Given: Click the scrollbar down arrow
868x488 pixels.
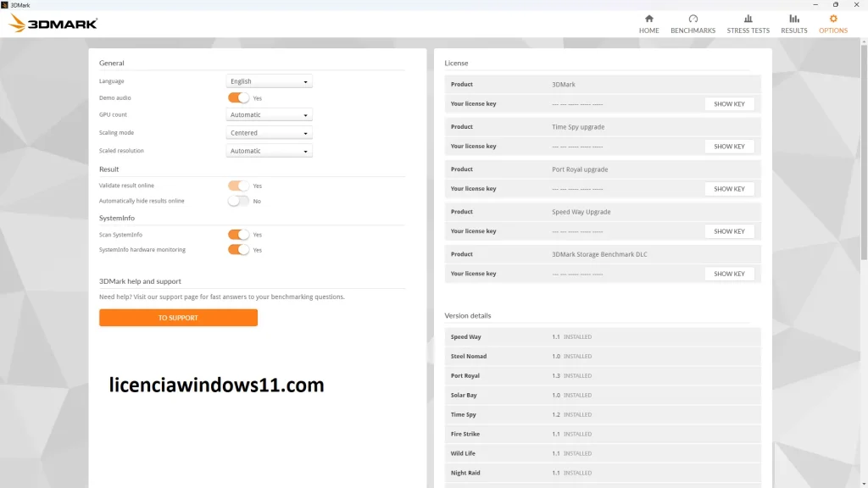Looking at the screenshot, I should [864, 485].
